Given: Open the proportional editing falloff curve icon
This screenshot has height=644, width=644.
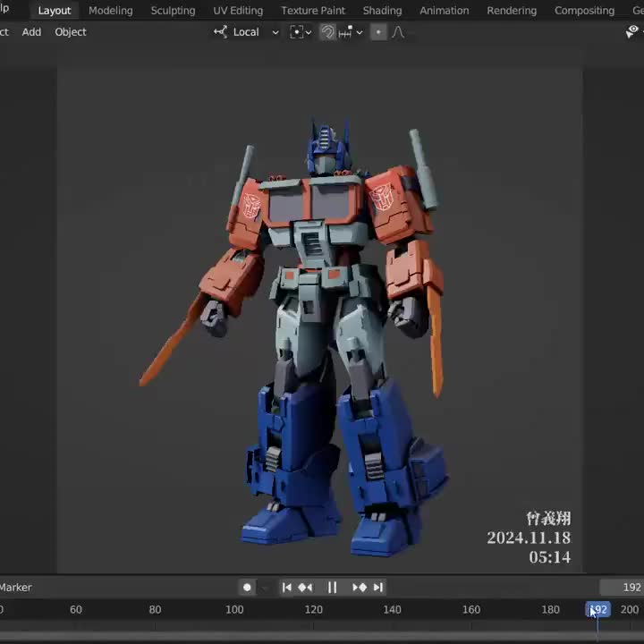Looking at the screenshot, I should pyautogui.click(x=397, y=32).
